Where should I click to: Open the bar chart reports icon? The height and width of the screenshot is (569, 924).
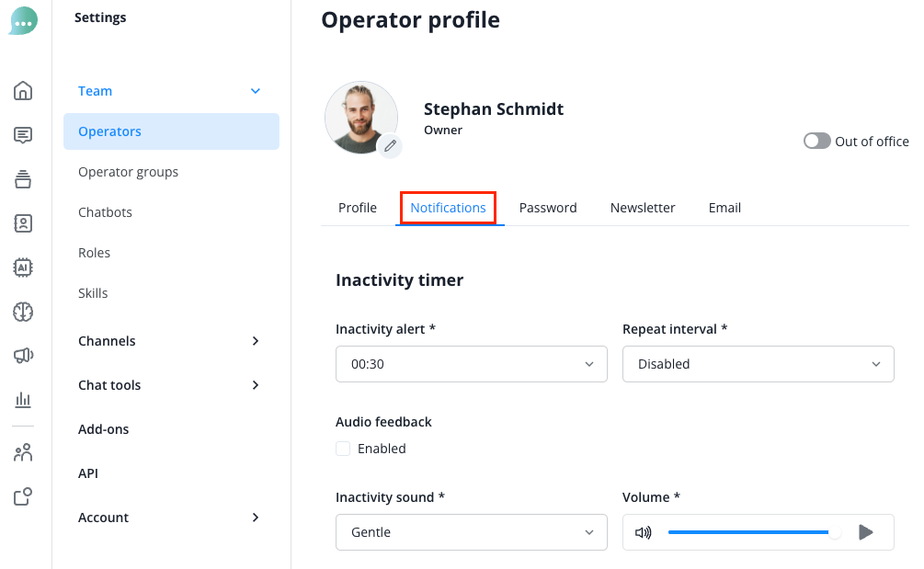23,400
